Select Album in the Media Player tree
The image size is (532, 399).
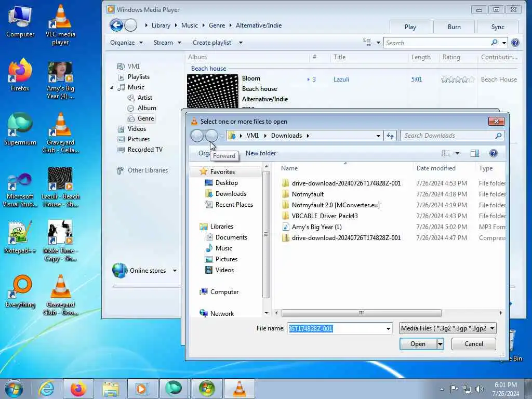(147, 108)
